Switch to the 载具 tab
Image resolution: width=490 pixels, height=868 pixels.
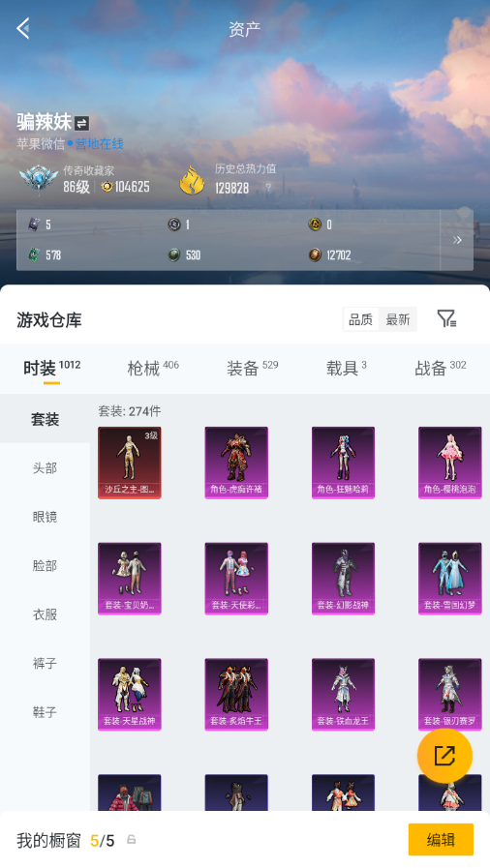tap(346, 368)
